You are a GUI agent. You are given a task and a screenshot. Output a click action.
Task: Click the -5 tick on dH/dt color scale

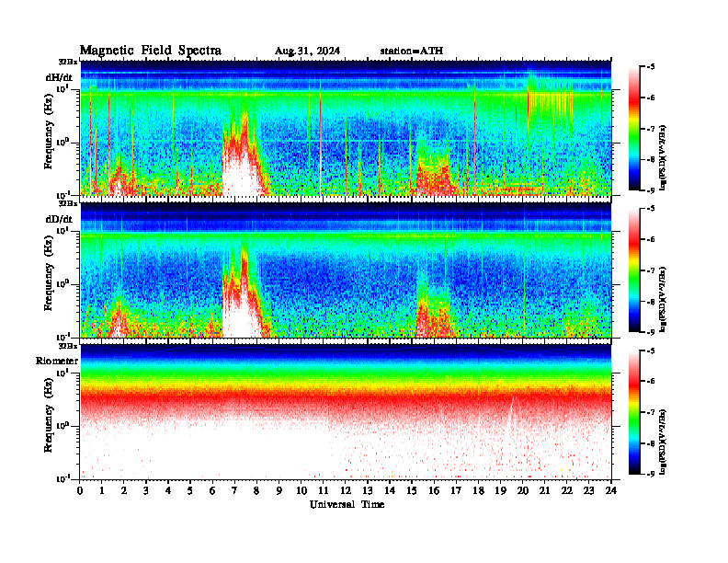click(x=651, y=67)
